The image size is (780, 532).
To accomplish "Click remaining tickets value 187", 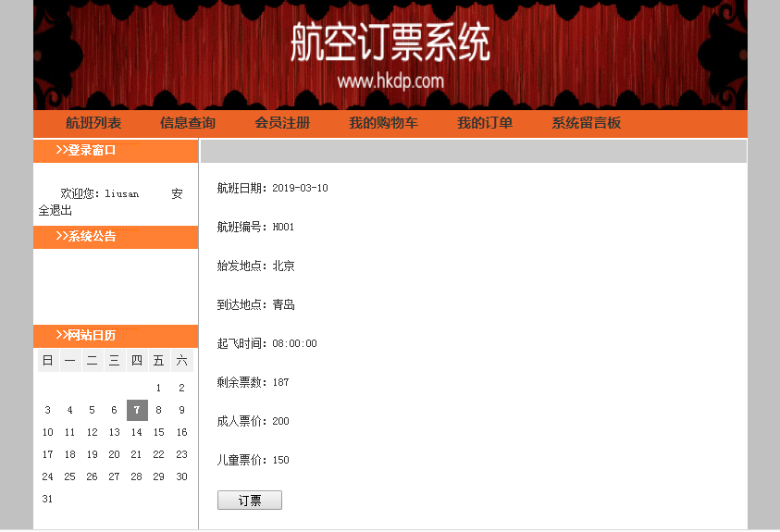I will (x=280, y=382).
